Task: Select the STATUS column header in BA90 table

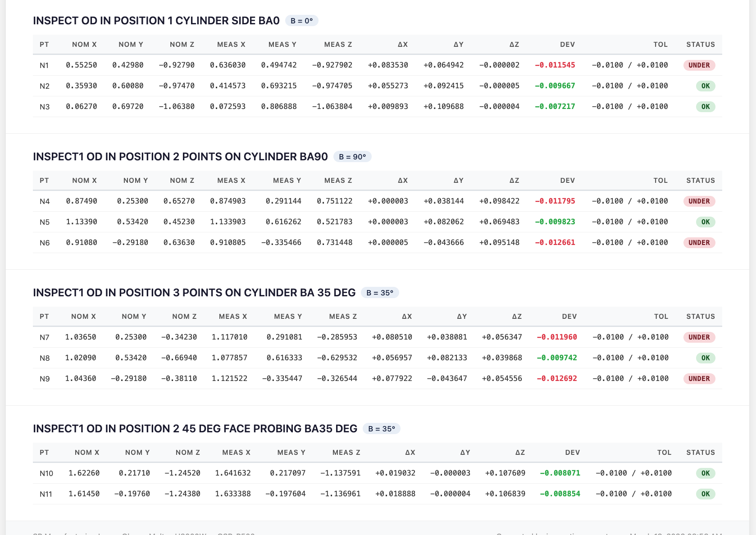Action: [700, 181]
